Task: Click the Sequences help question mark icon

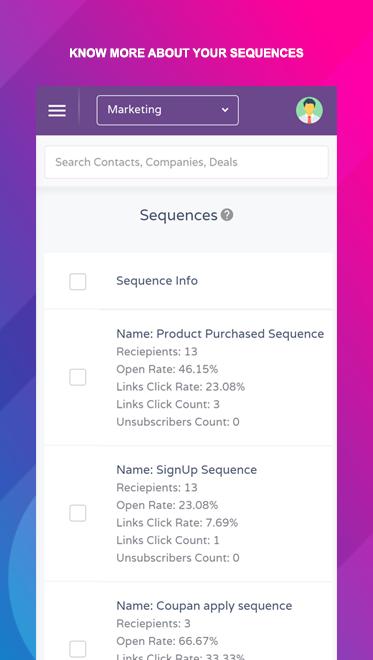Action: pyautogui.click(x=227, y=215)
